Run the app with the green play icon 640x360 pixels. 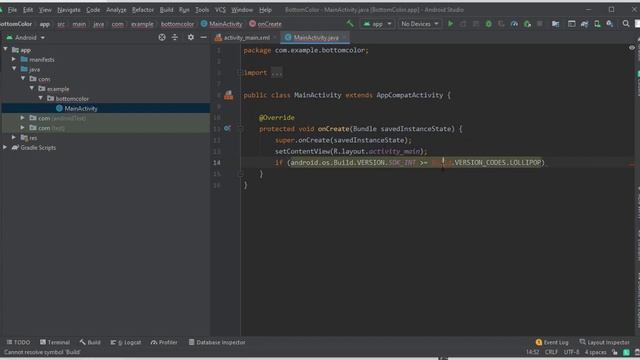pos(451,24)
